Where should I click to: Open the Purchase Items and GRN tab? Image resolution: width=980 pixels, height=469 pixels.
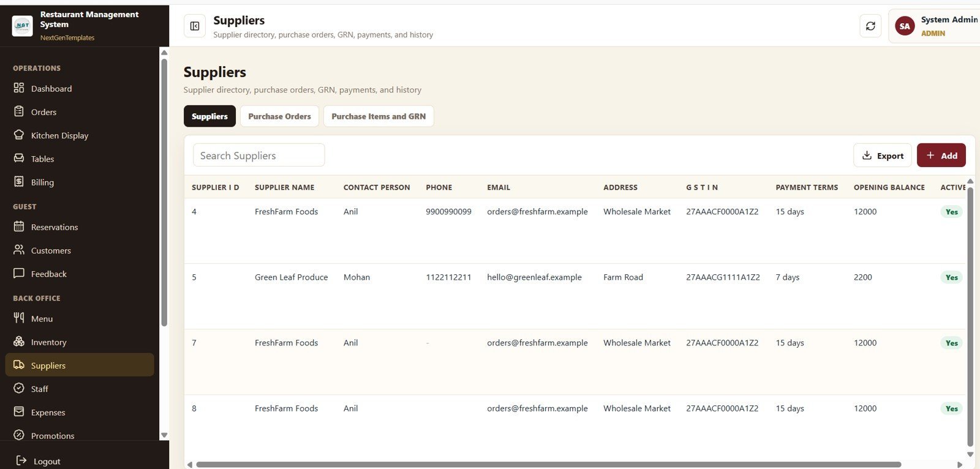click(x=379, y=116)
